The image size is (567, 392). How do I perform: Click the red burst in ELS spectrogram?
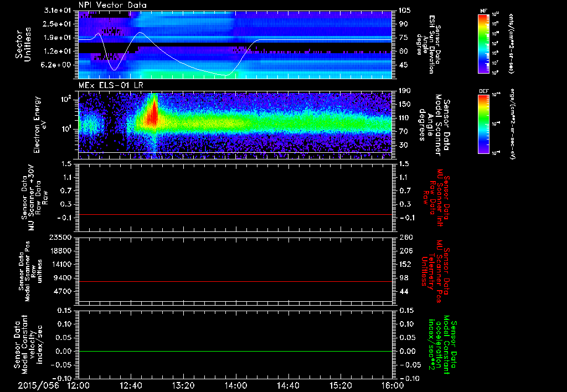click(153, 115)
